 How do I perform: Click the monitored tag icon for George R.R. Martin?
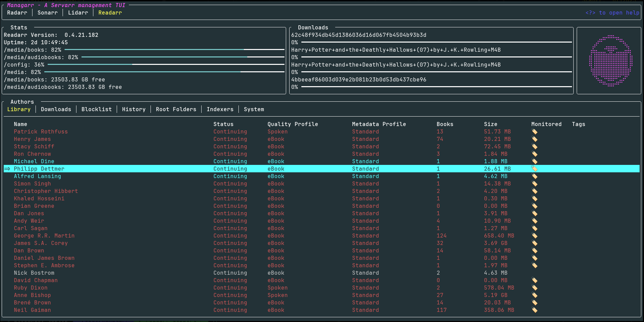click(534, 236)
